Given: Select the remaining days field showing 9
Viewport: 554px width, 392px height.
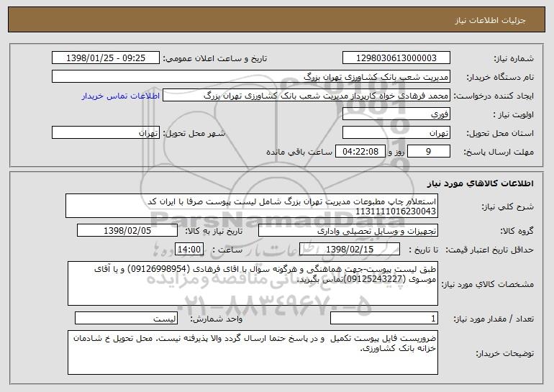Looking at the screenshot, I should 429,152.
